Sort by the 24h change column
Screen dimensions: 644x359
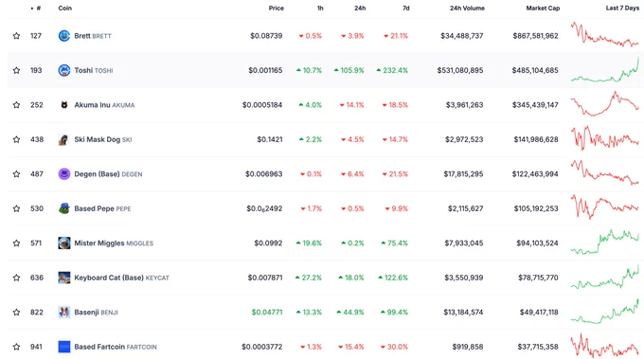(360, 8)
